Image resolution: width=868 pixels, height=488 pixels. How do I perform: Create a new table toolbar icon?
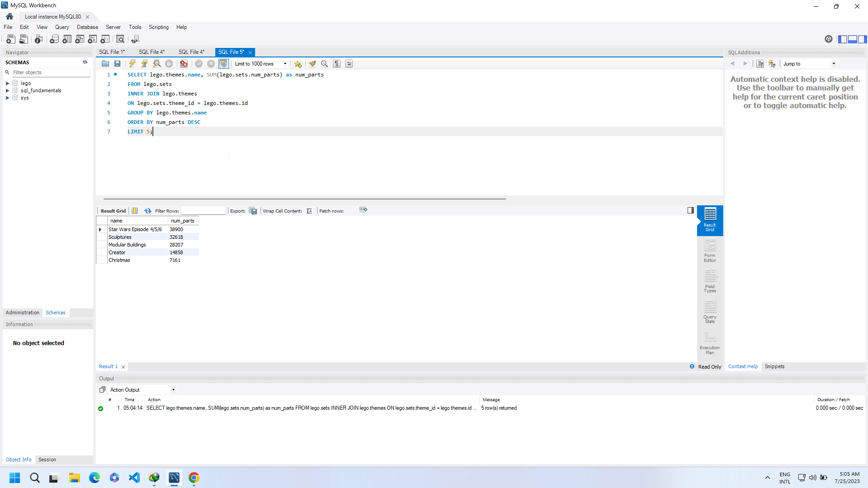(67, 39)
